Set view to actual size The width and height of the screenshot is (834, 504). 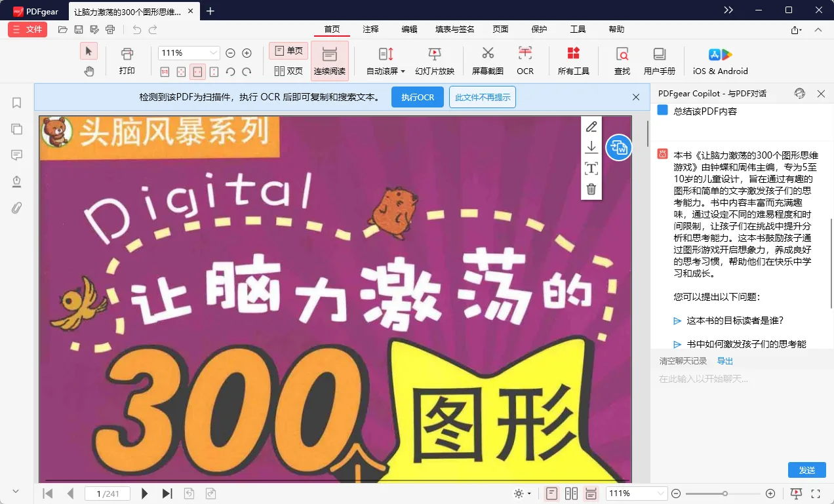click(x=165, y=71)
